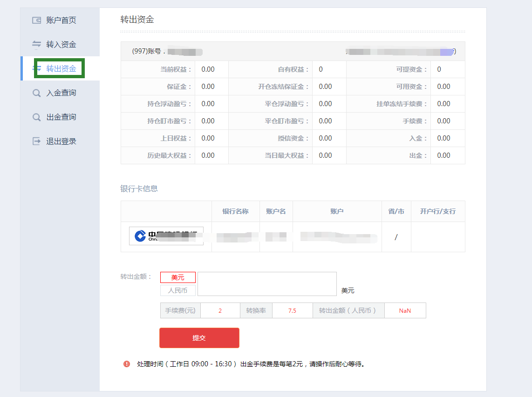Open the 转出资金 menu item
This screenshot has height=397, width=532.
tap(61, 69)
